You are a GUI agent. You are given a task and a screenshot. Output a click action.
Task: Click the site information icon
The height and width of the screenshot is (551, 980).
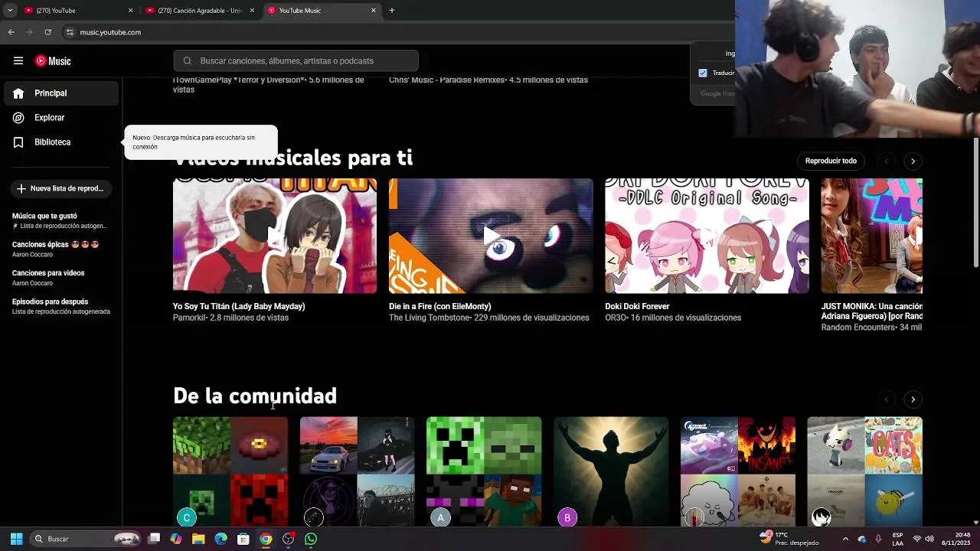(x=70, y=32)
